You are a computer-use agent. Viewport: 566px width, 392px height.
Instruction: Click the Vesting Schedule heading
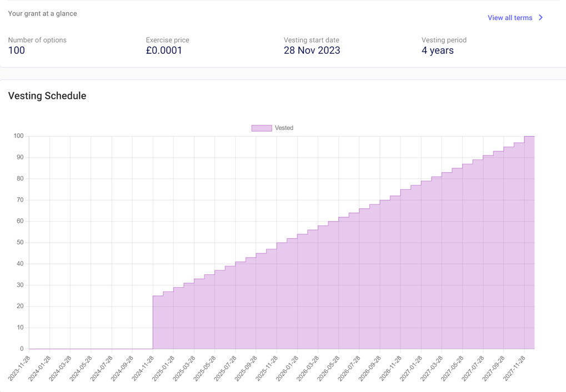tap(47, 96)
